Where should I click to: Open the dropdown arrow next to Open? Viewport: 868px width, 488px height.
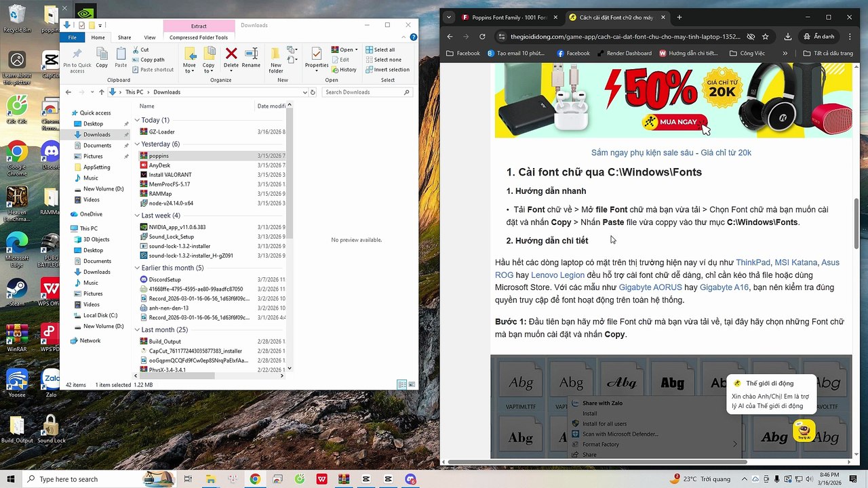(356, 49)
